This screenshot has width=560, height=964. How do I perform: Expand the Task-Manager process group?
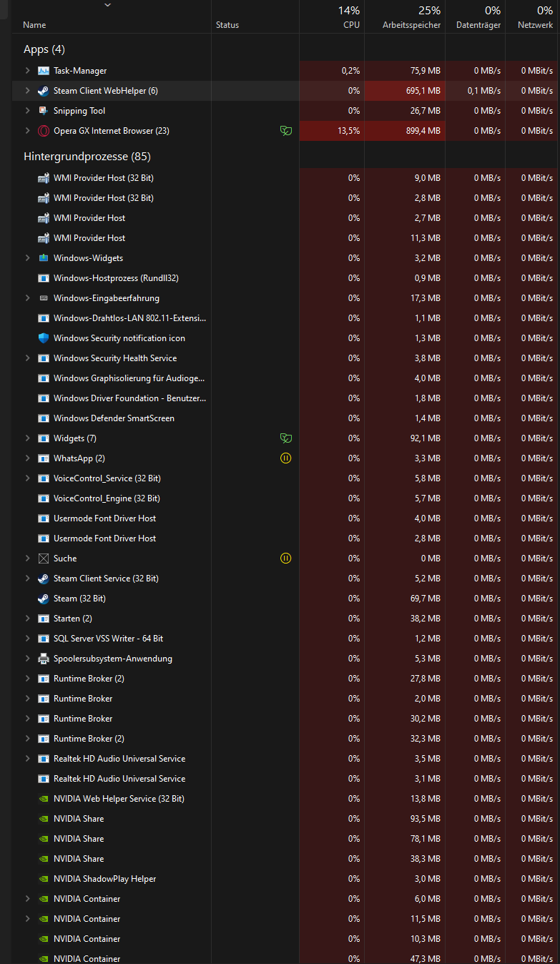(27, 71)
